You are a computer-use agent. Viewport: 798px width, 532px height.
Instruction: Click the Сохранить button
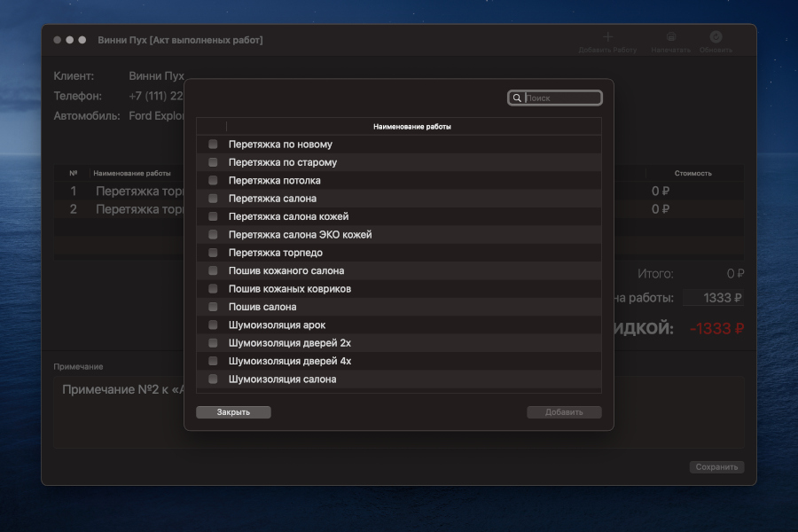716,467
